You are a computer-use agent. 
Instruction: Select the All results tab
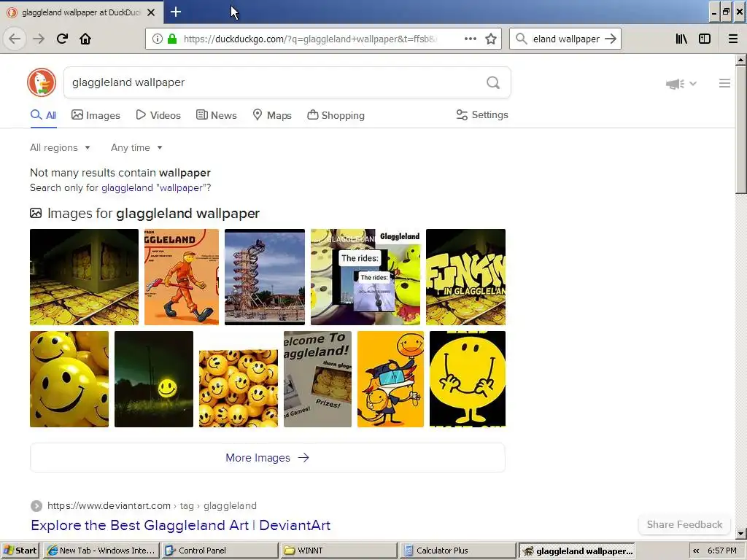click(x=43, y=115)
